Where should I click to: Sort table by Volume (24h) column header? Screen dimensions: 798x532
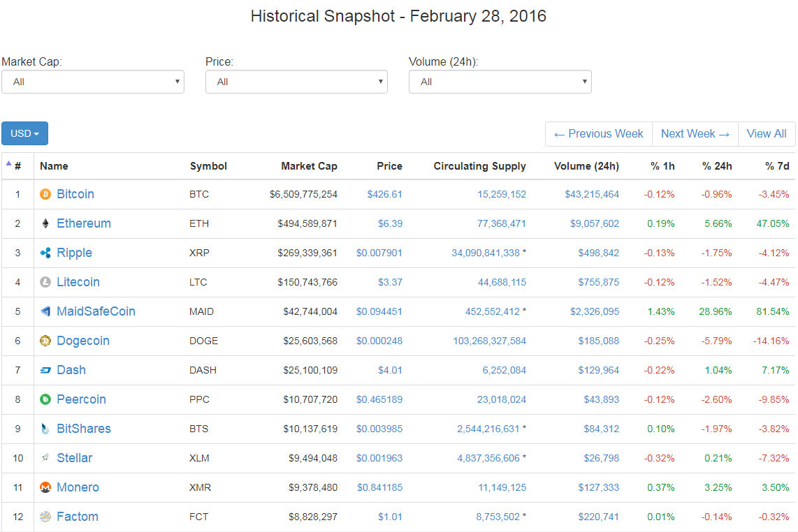point(586,166)
